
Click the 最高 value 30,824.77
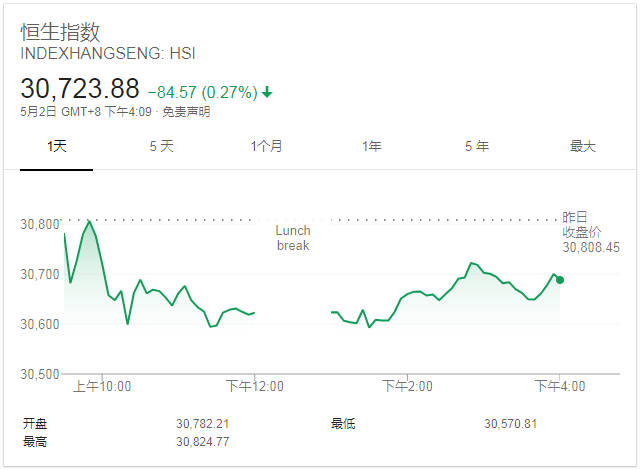[x=202, y=442]
